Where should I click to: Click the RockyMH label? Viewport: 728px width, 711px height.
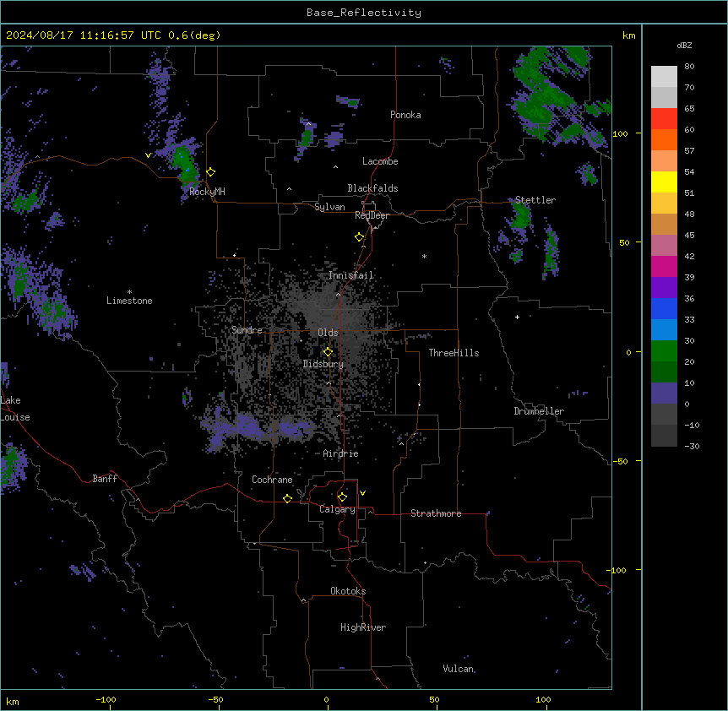point(207,191)
